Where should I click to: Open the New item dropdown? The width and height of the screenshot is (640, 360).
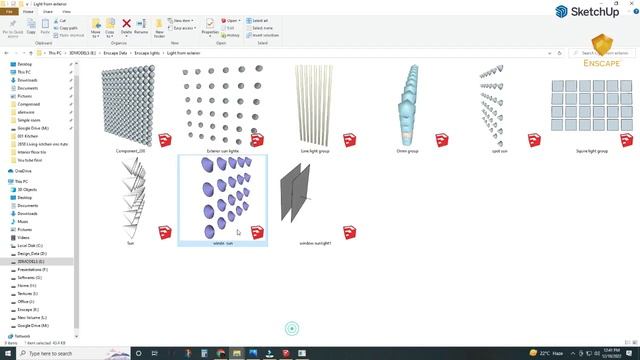[x=180, y=20]
